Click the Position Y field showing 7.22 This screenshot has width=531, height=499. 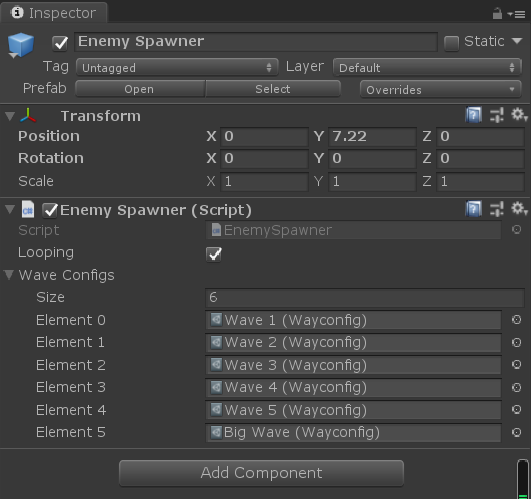(x=372, y=136)
